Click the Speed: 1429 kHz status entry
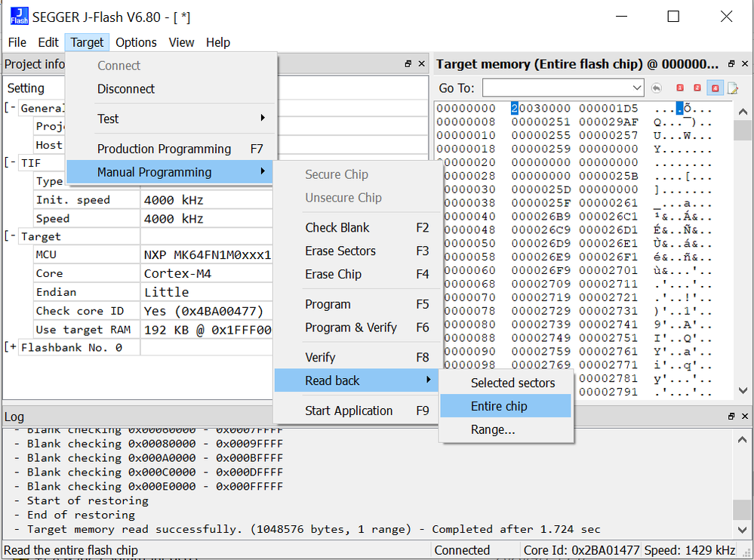Viewport: 754px width, 560px height. [x=690, y=550]
